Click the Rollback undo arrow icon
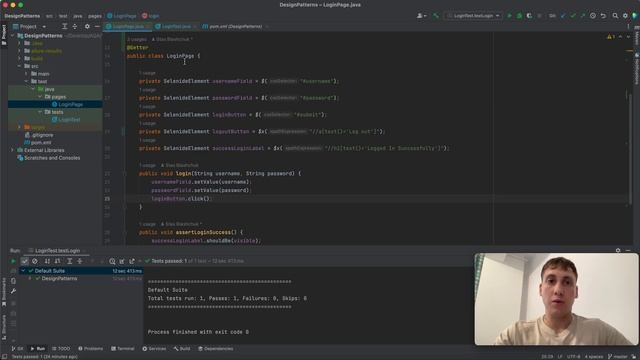The height and width of the screenshot is (360, 640). (x=603, y=16)
